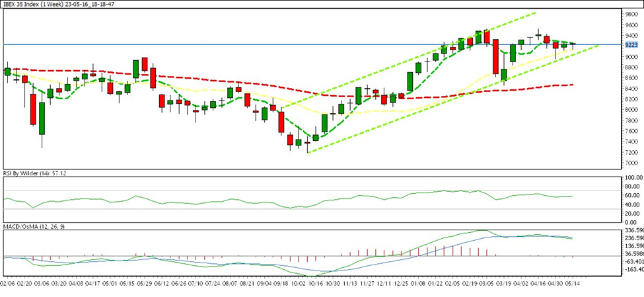Click the 04/17 date label
The image size is (644, 297).
94,284
